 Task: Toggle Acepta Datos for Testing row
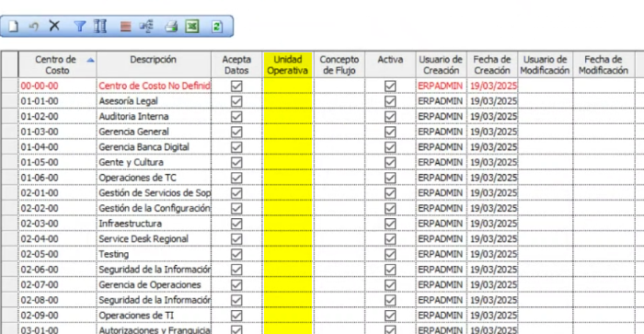coord(236,254)
